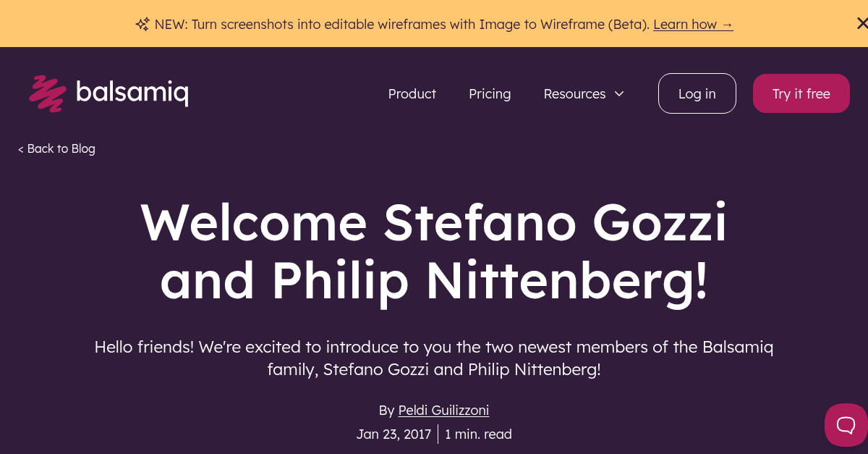Click the "1 min. read" label
Viewport: 868px width, 454px height.
[478, 434]
